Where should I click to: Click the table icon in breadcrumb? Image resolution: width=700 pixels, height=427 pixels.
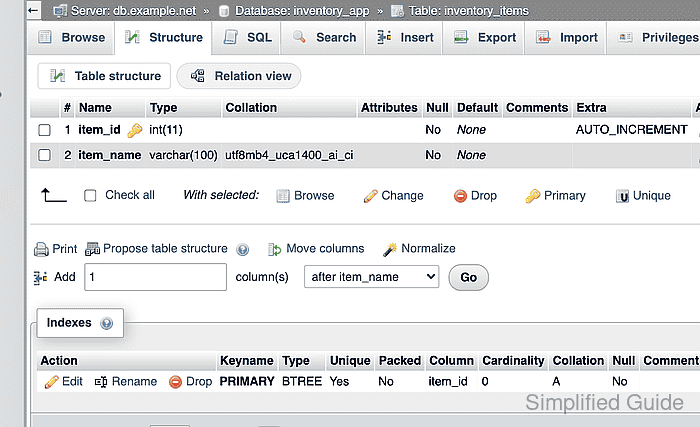[x=397, y=11]
